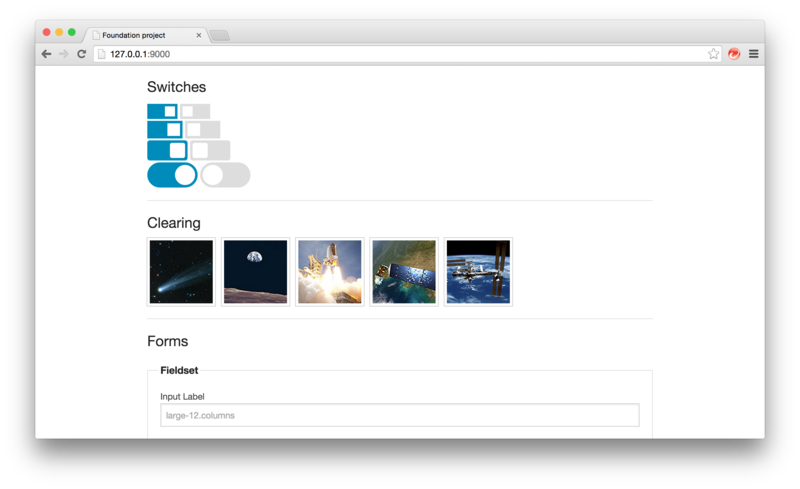800x489 pixels.
Task: Click the Fieldset legend text
Action: pos(179,371)
